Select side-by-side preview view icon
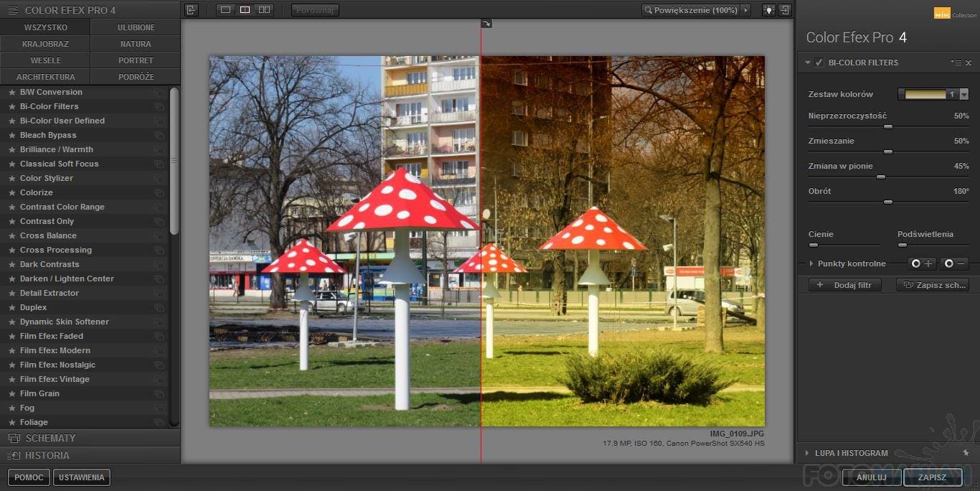Viewport: 980px width, 491px height. click(264, 10)
